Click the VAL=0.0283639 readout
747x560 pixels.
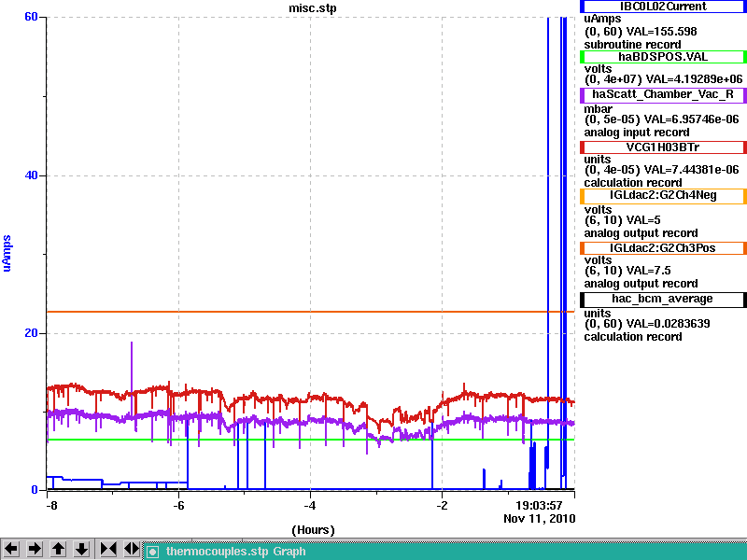[668, 324]
